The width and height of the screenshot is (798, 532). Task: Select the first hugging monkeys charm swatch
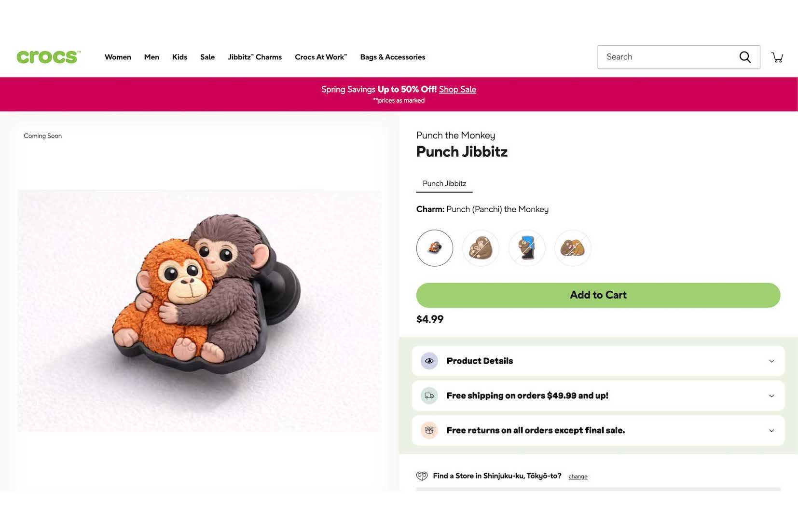click(x=434, y=248)
